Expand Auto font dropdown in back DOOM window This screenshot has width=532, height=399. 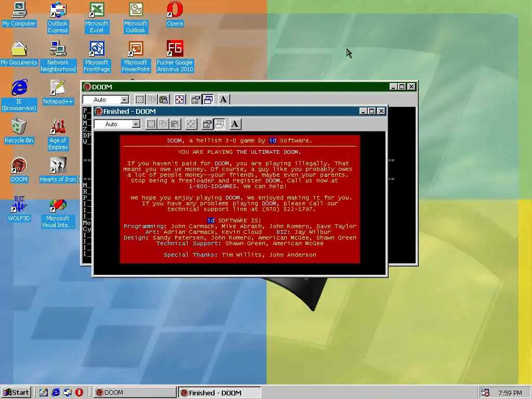(125, 100)
